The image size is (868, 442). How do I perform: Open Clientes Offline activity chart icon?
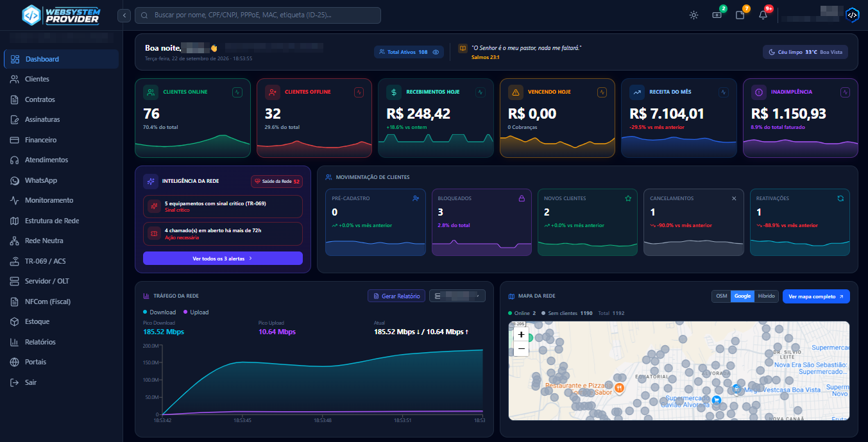[359, 92]
